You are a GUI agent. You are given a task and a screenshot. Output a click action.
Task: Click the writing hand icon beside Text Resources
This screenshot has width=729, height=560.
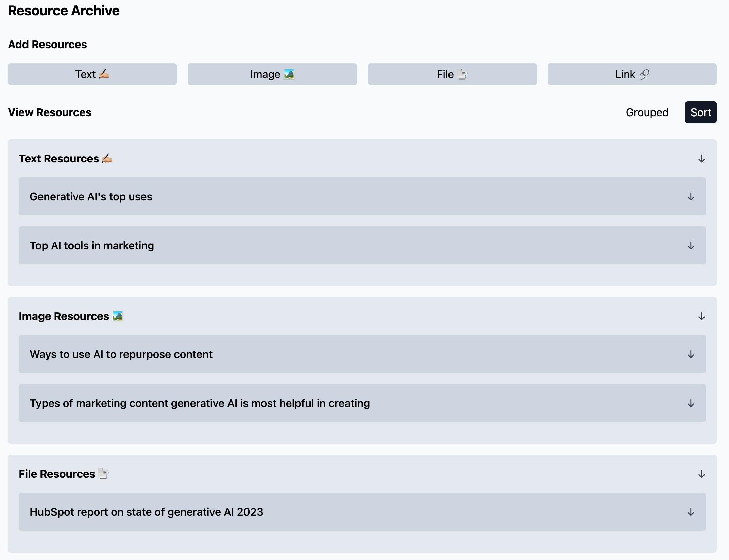(107, 158)
